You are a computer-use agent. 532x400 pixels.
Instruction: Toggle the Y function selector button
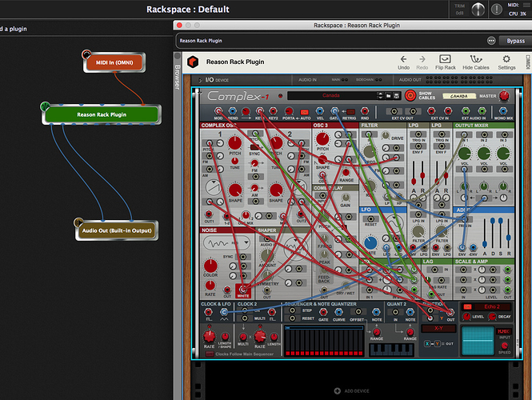[437, 344]
